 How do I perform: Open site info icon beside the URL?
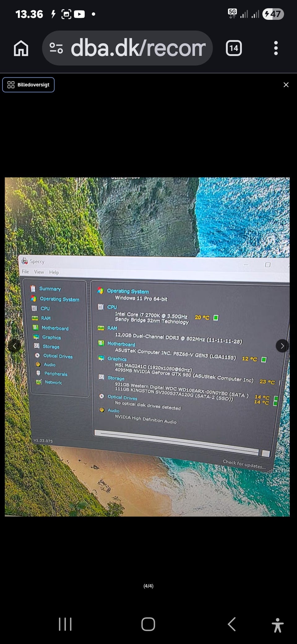click(x=56, y=48)
